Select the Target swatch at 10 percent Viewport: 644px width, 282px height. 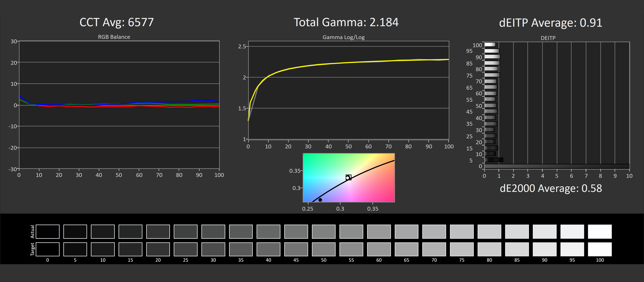click(x=103, y=249)
